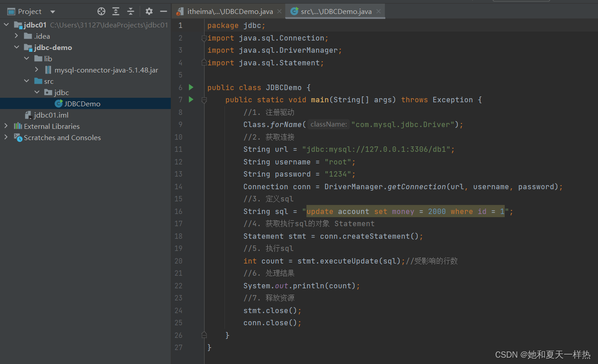This screenshot has height=364, width=598.
Task: Click the itheima tab's Java file icon
Action: (x=180, y=12)
